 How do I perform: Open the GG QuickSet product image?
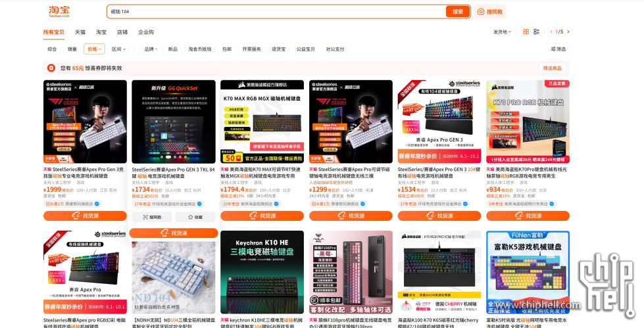173,122
